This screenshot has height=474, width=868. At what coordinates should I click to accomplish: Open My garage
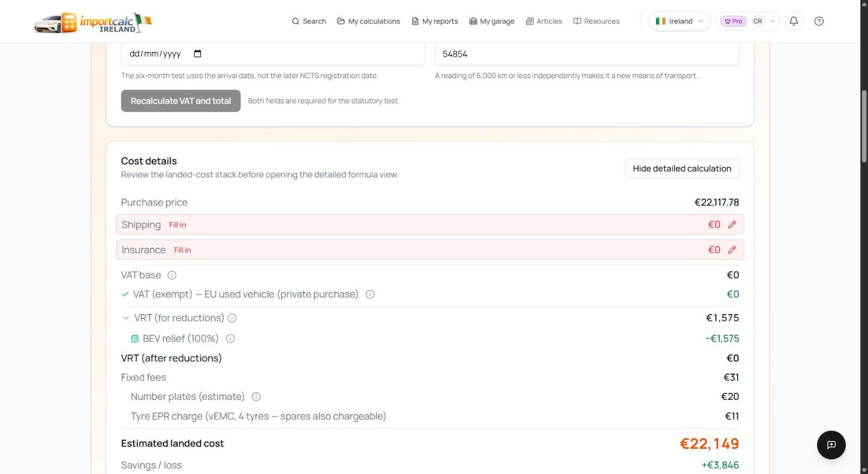point(492,21)
